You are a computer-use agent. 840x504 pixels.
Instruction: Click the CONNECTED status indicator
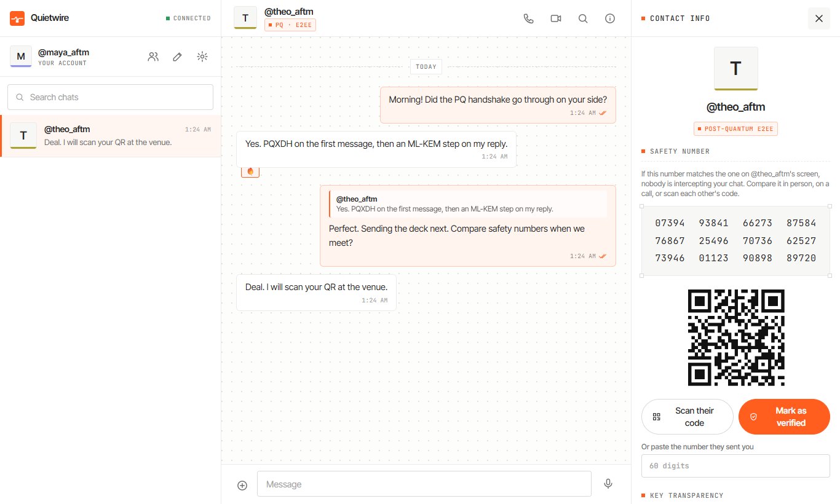point(188,18)
